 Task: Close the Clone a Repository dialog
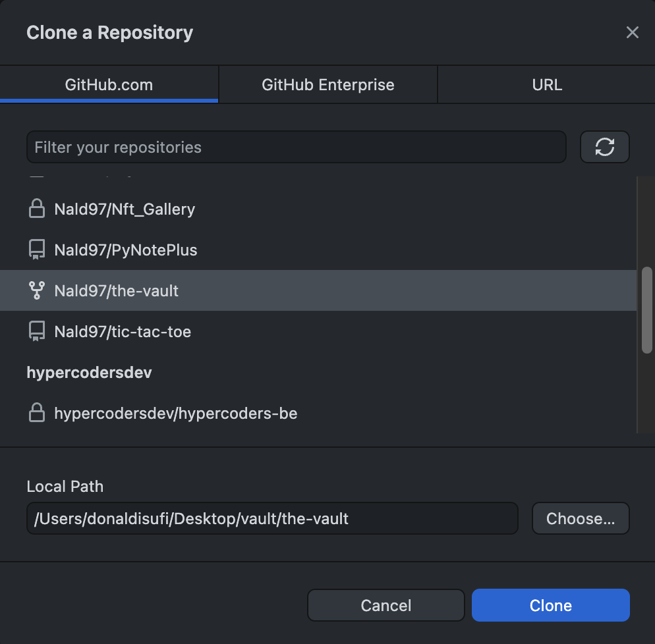pyautogui.click(x=632, y=33)
